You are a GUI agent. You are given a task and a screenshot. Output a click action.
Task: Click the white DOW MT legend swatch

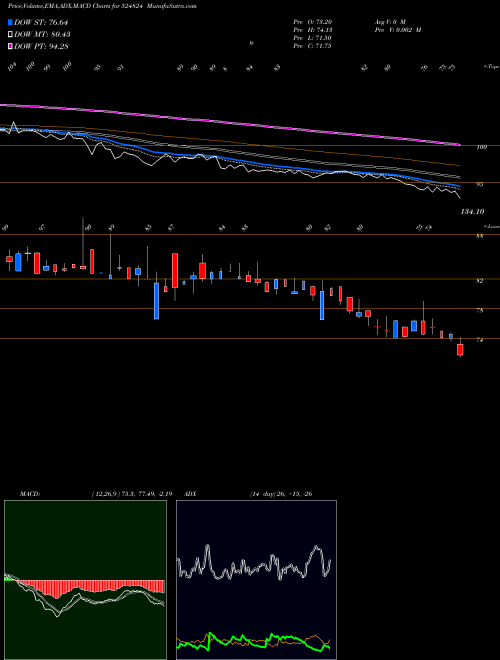(x=10, y=35)
